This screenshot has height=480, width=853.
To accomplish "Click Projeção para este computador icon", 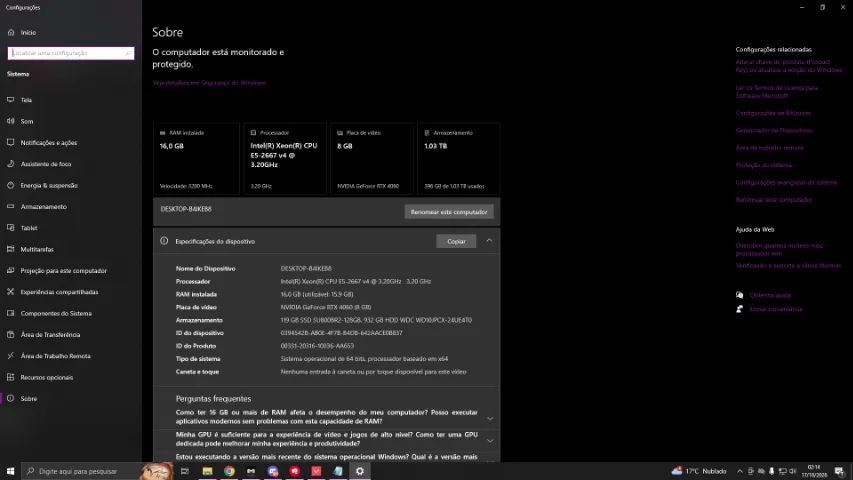I will (10, 270).
